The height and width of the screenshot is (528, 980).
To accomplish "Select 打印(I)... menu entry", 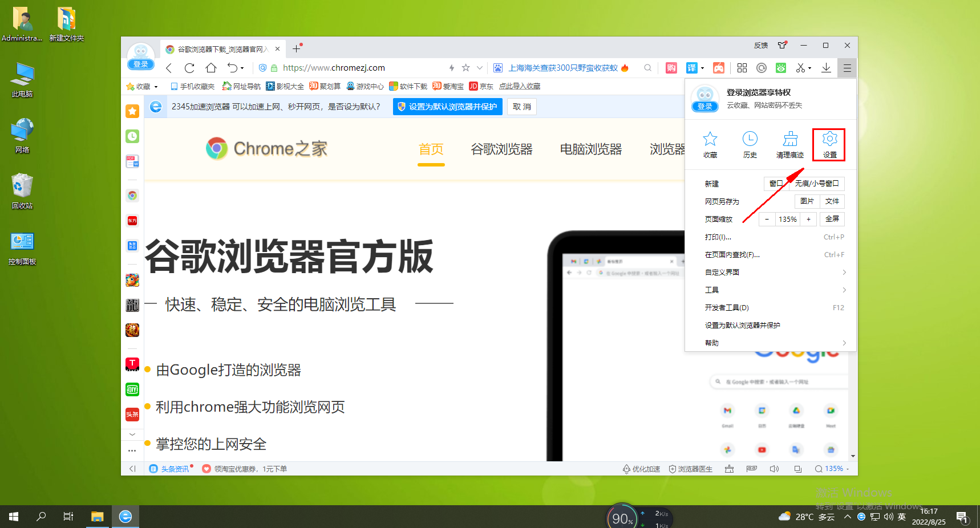I will (775, 237).
